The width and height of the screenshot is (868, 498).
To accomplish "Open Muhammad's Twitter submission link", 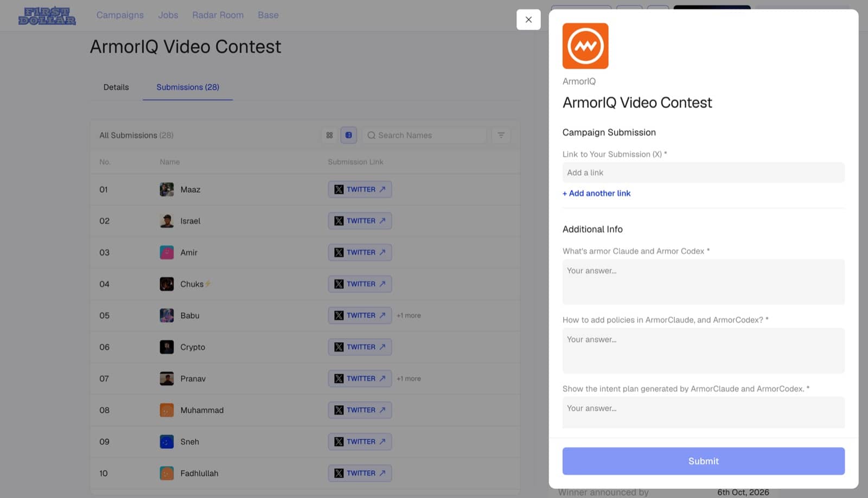I will [x=360, y=410].
